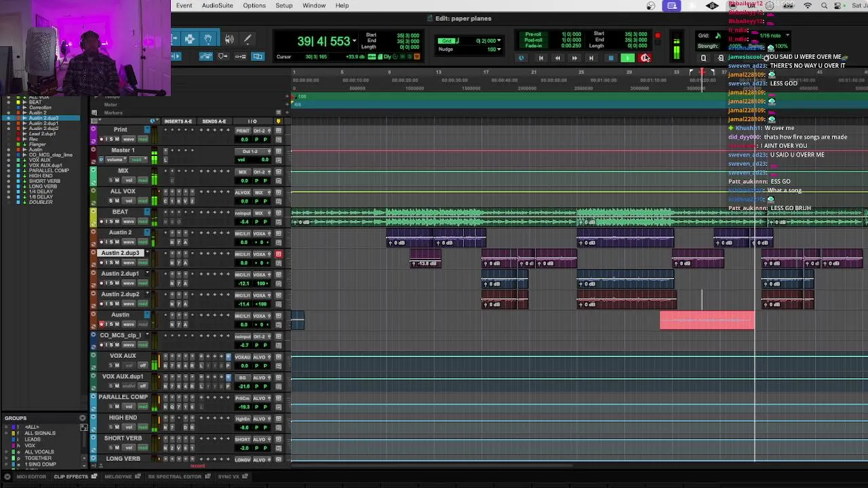Toggle the transport record-enable indicator
Viewport: 868px width, 488px height.
click(x=657, y=36)
